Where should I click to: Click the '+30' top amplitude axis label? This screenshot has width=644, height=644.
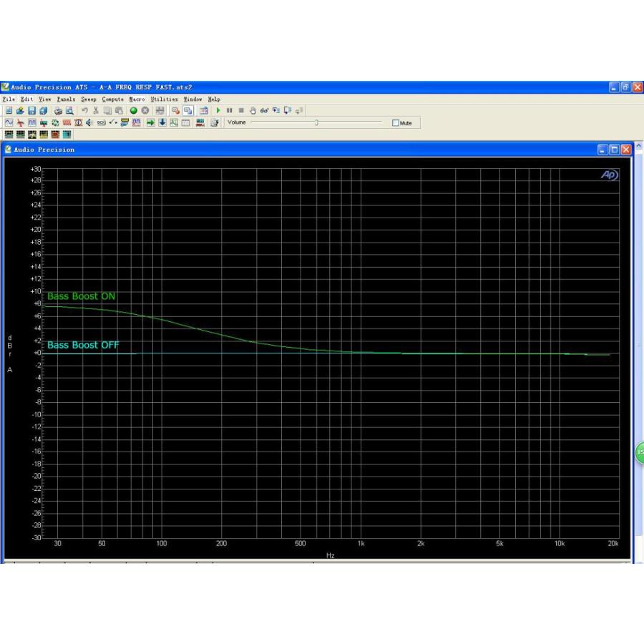[x=35, y=169]
